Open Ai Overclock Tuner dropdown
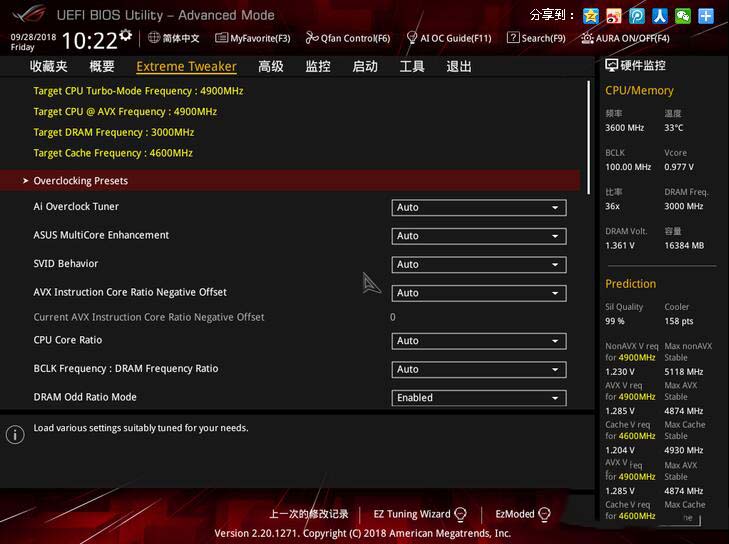This screenshot has height=544, width=729. point(479,207)
